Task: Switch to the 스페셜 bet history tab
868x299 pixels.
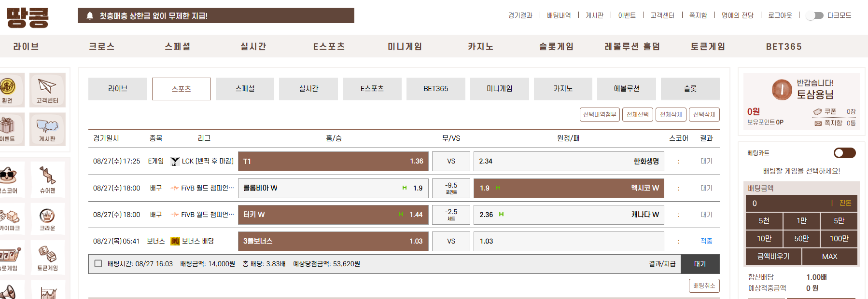Action: 245,89
